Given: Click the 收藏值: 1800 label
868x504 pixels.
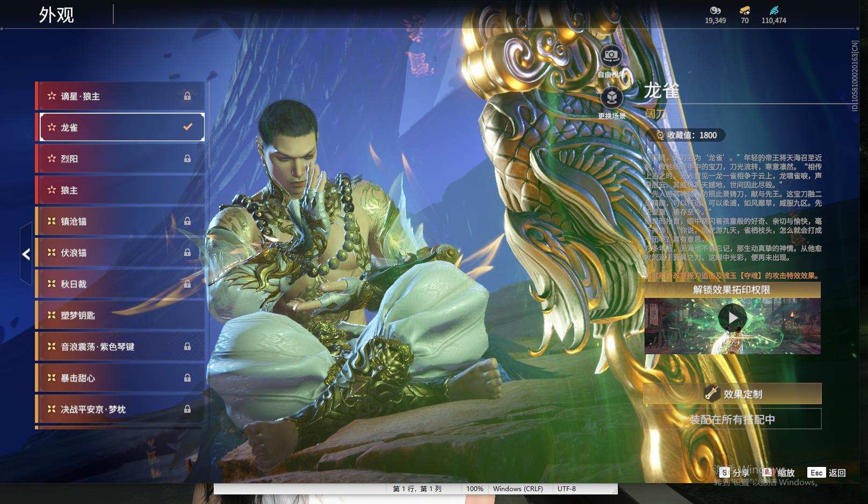Looking at the screenshot, I should point(692,135).
